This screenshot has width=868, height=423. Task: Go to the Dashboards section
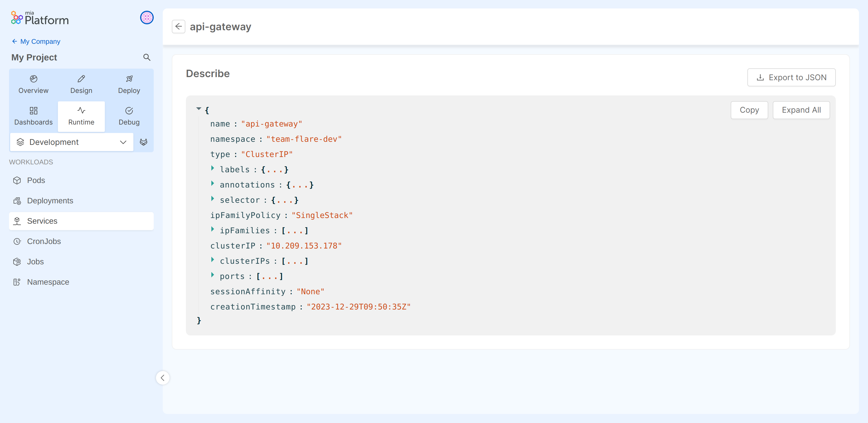33,116
